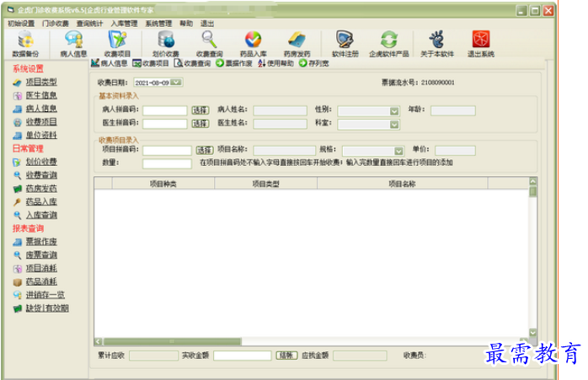The width and height of the screenshot is (588, 380).
Task: Open 药房发药 toolbar icon
Action: (297, 44)
